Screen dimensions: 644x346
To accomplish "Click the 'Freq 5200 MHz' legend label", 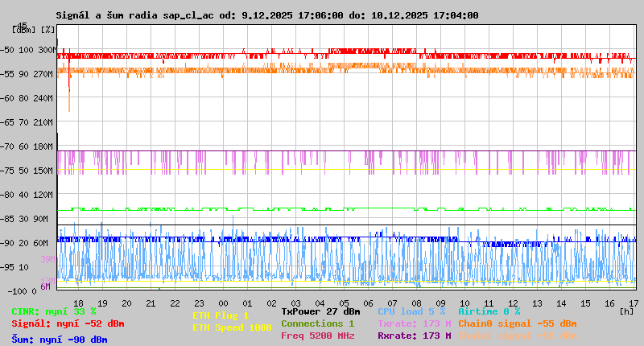I will pos(318,336).
